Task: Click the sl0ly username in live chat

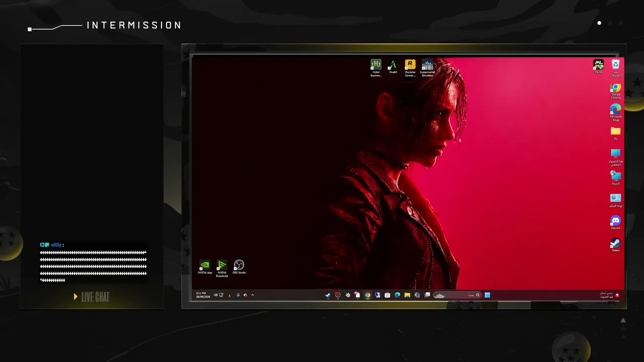Action: coord(56,245)
